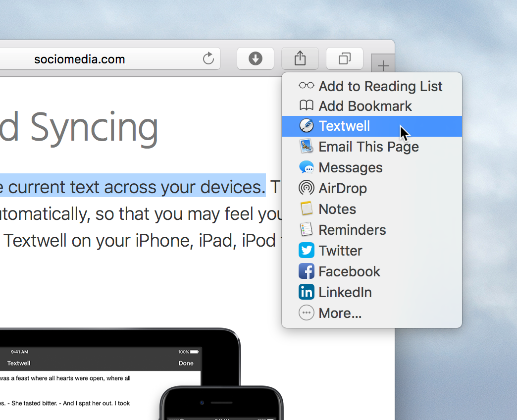Open a new tab with plus button
Image resolution: width=517 pixels, height=420 pixels.
click(383, 65)
